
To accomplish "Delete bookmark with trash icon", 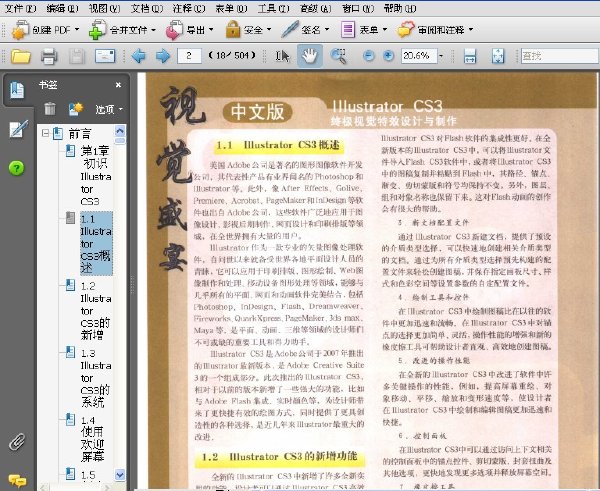I will click(50, 109).
